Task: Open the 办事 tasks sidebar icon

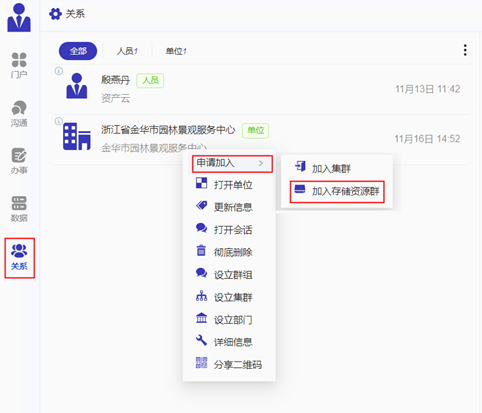Action: tap(19, 161)
